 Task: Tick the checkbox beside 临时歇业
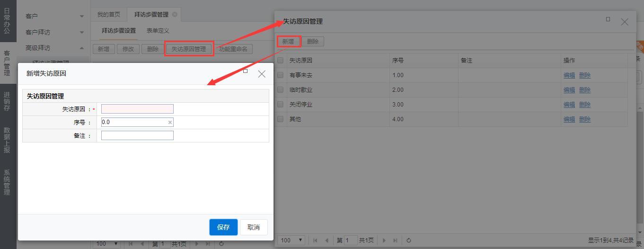coord(281,89)
